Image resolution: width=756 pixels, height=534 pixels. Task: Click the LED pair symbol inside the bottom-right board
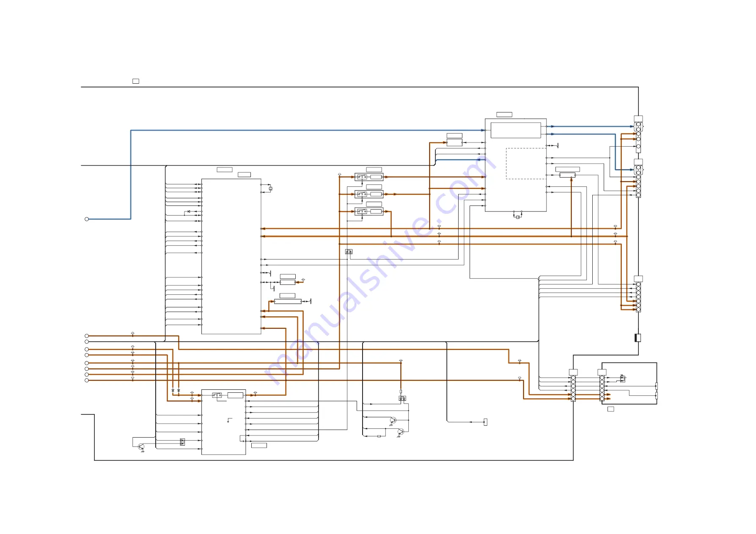click(x=622, y=378)
